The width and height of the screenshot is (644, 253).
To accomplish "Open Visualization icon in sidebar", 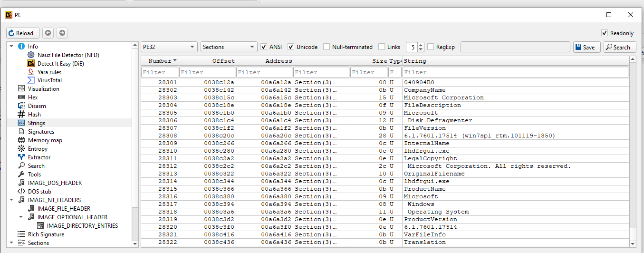I will pyautogui.click(x=21, y=88).
